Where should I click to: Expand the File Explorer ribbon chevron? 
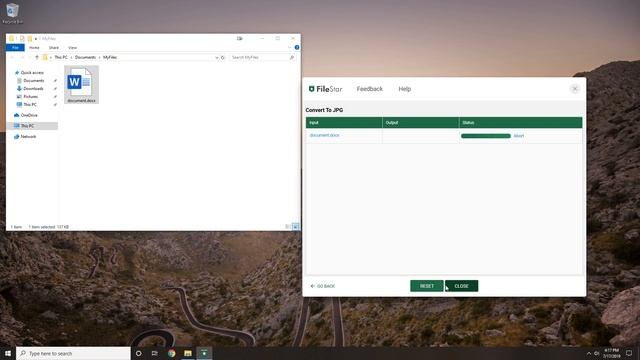point(290,48)
